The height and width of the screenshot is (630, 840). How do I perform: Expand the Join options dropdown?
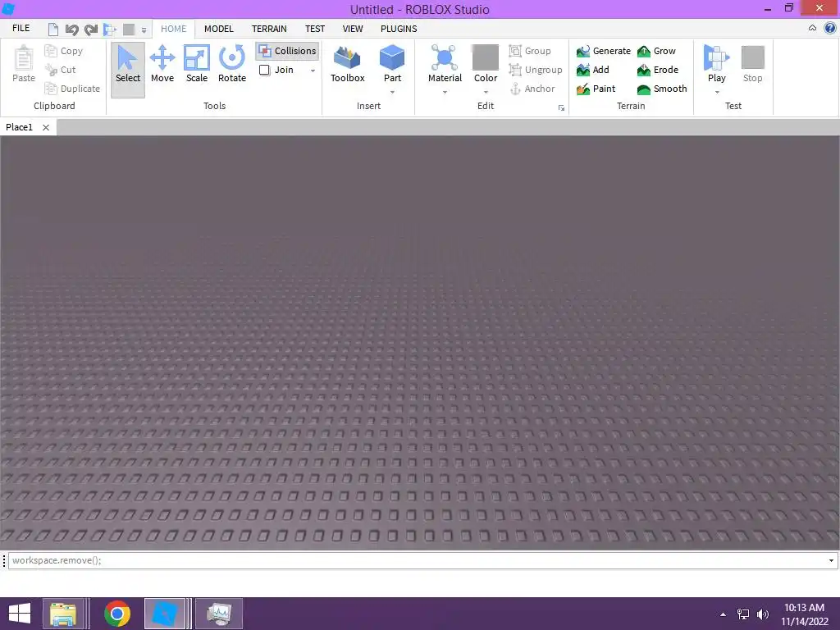point(313,71)
